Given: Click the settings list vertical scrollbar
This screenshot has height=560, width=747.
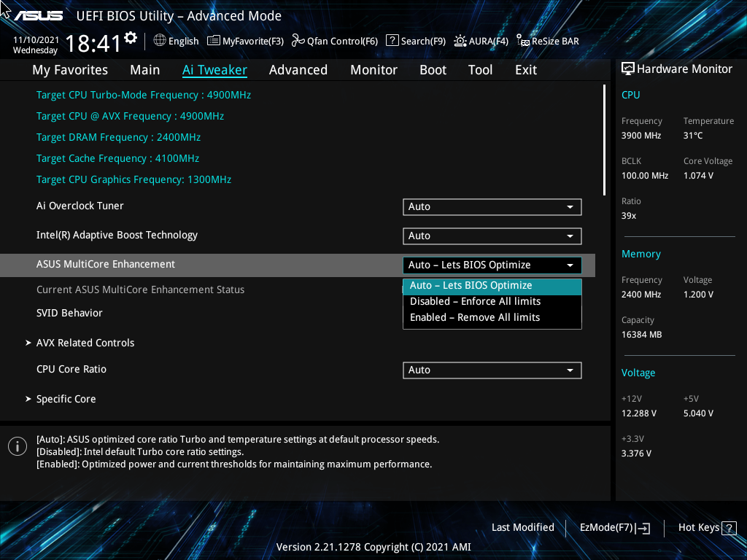Looking at the screenshot, I should [604, 140].
